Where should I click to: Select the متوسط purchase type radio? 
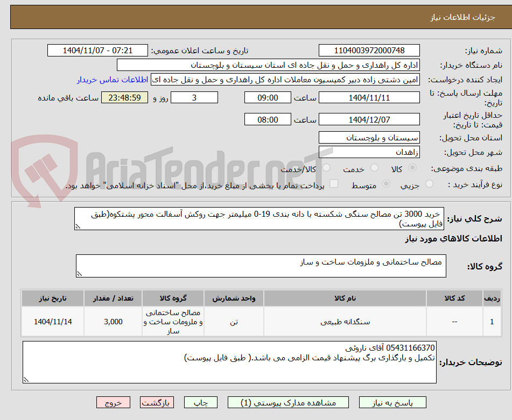click(x=386, y=184)
